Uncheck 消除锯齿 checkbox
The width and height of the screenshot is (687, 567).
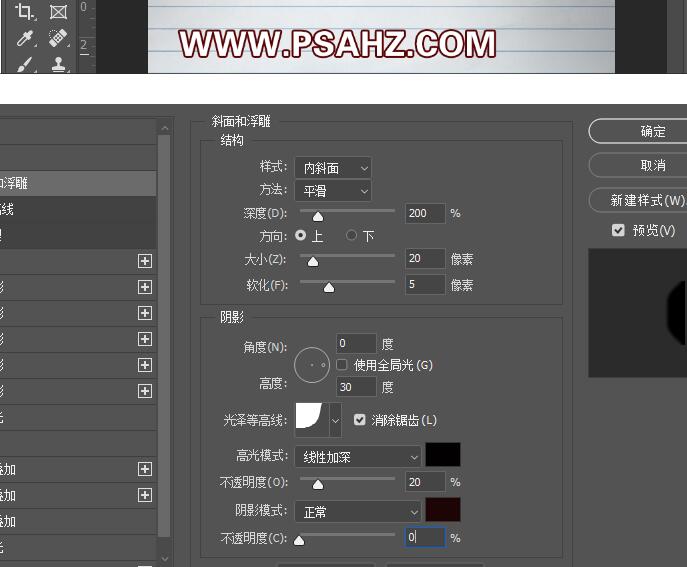click(x=359, y=420)
